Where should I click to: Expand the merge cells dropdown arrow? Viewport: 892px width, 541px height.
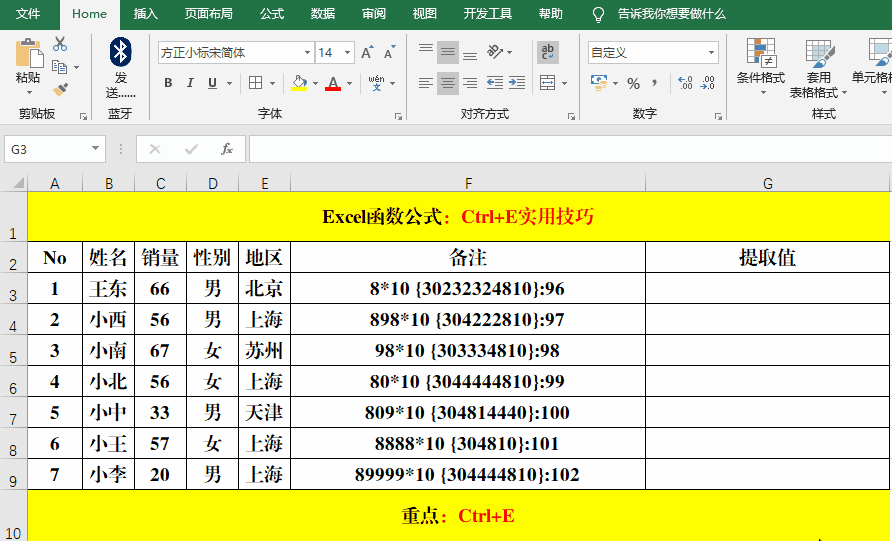coord(564,84)
